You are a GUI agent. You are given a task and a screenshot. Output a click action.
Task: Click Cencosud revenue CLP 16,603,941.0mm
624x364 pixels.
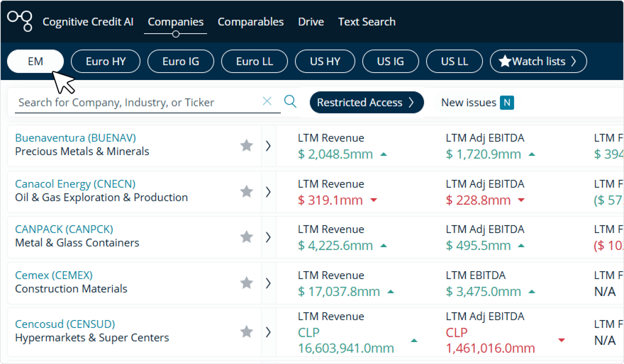346,341
